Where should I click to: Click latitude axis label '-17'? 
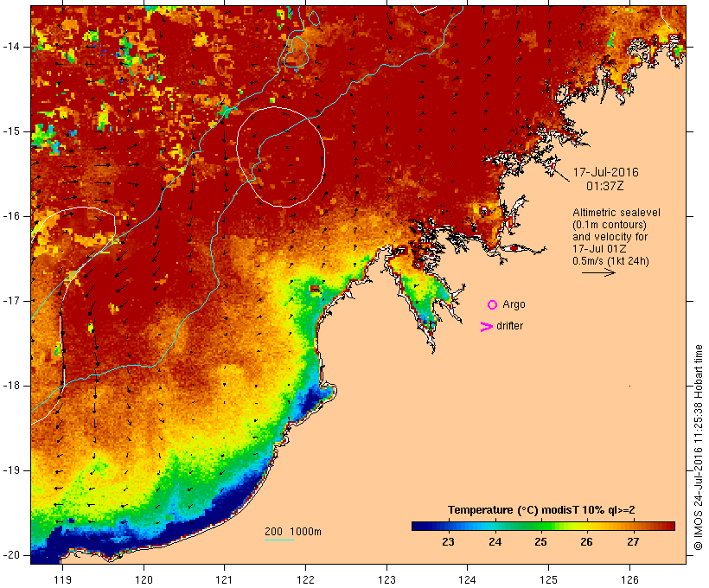click(11, 301)
